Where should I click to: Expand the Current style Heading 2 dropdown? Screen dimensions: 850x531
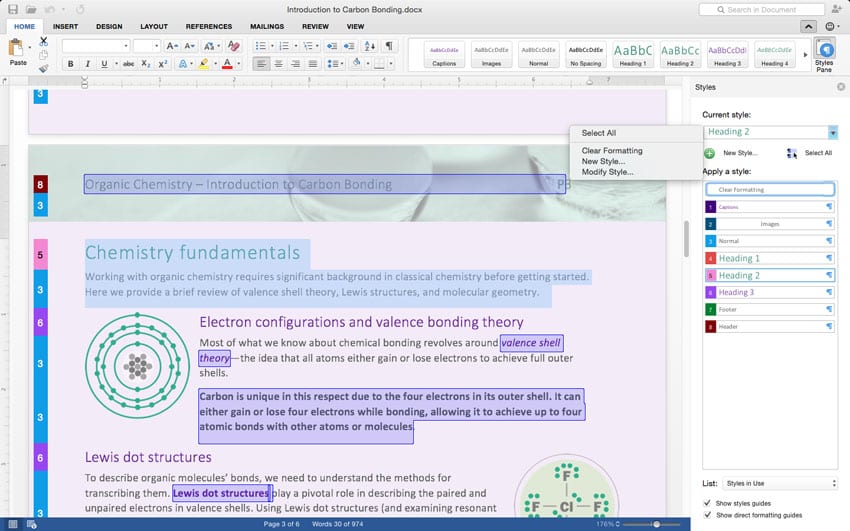[x=832, y=132]
